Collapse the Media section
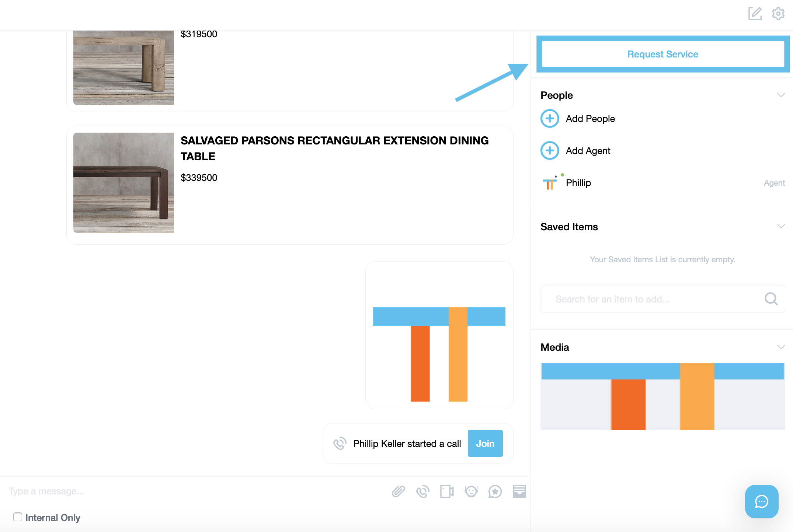This screenshot has height=532, width=793. 781,347
